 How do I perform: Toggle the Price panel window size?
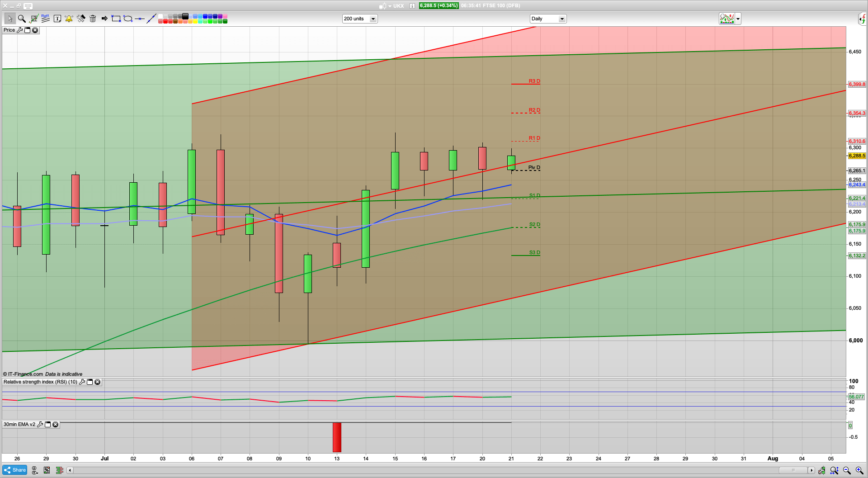[27, 30]
